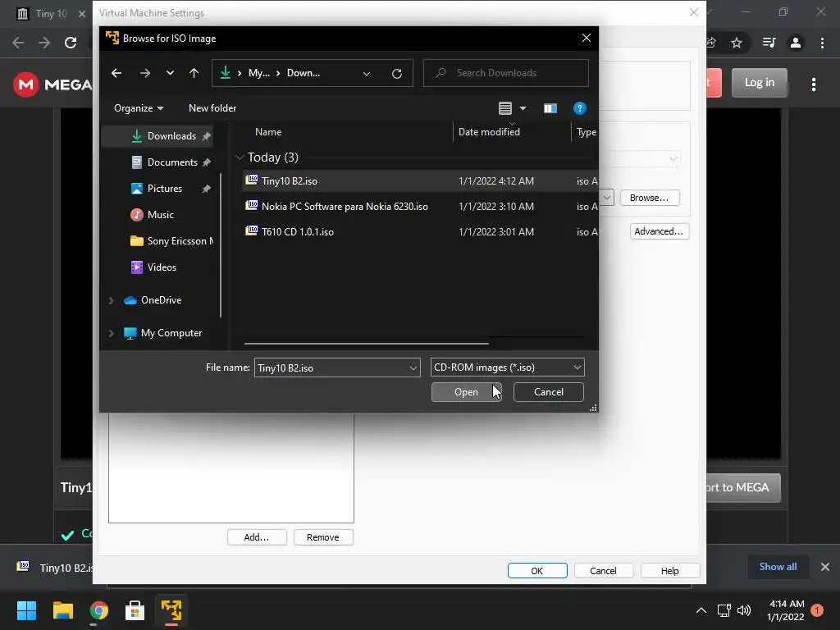Click the Search Downloads field
840x630 pixels.
(505, 73)
